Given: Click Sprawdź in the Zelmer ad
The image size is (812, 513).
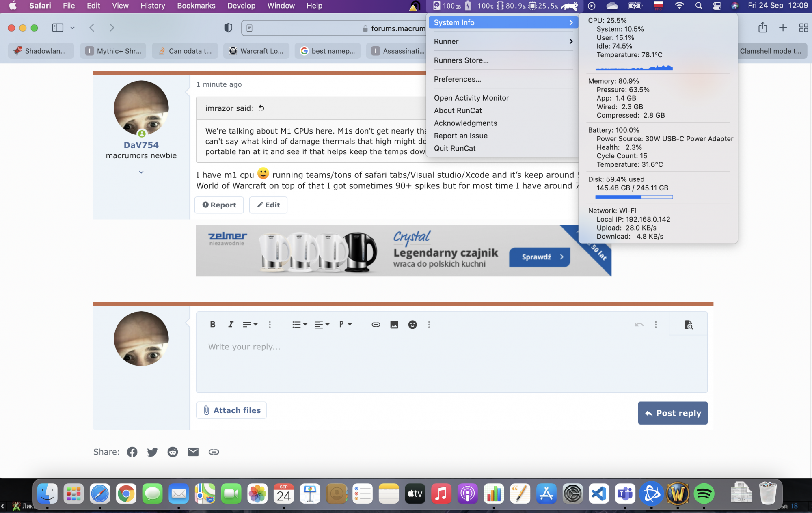Looking at the screenshot, I should click(540, 257).
